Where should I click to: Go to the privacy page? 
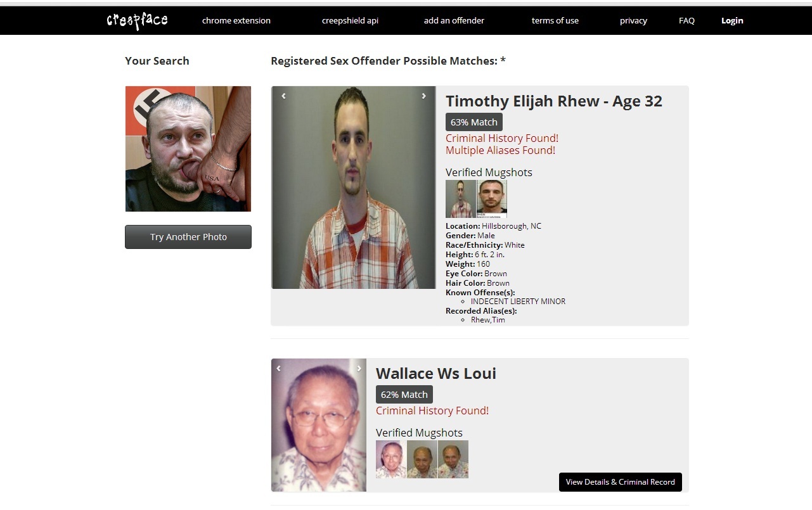[x=633, y=20]
